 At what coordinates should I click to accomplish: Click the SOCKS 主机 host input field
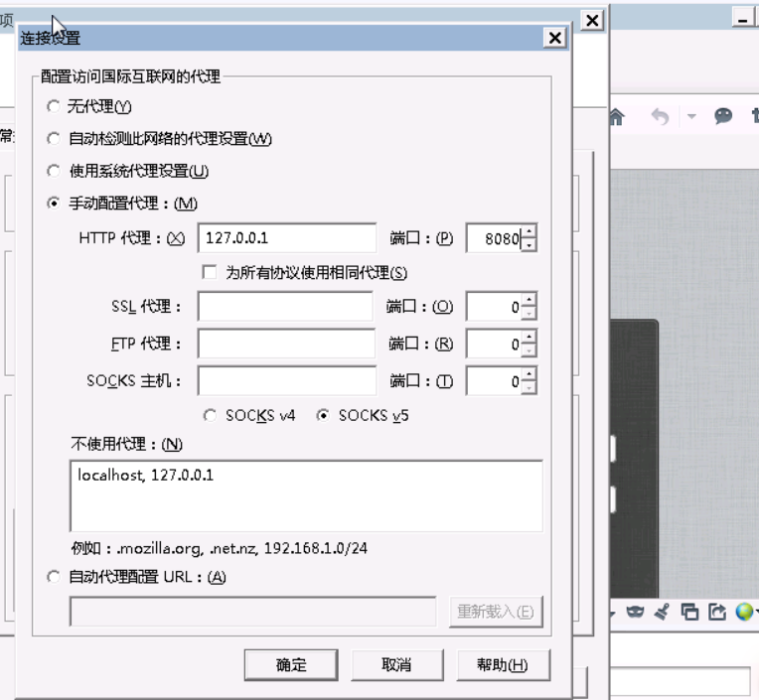pos(287,381)
